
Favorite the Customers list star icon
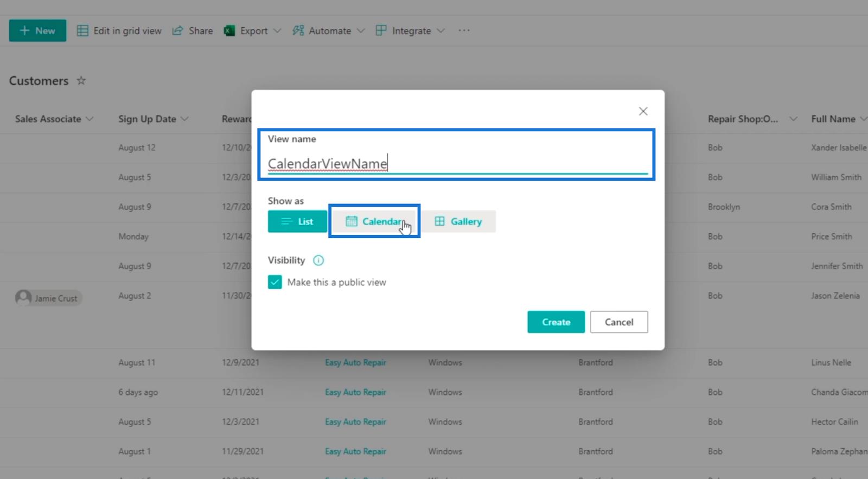81,81
